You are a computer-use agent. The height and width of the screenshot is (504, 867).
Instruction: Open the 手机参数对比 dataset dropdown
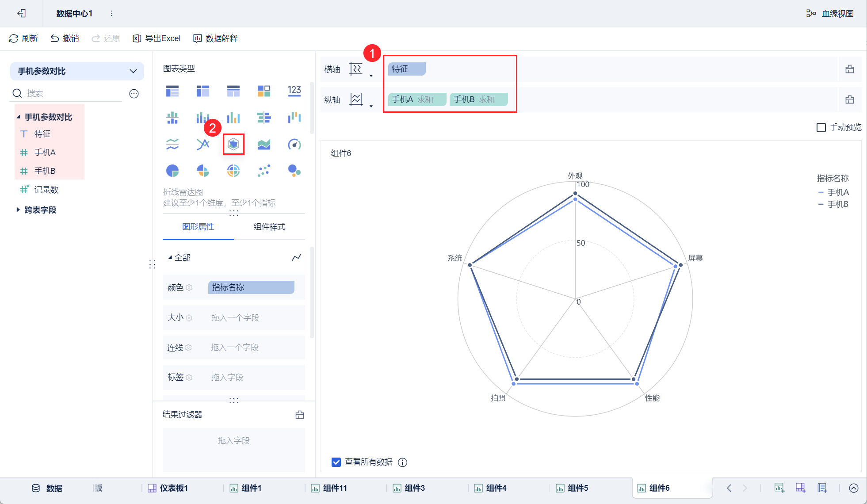click(77, 71)
